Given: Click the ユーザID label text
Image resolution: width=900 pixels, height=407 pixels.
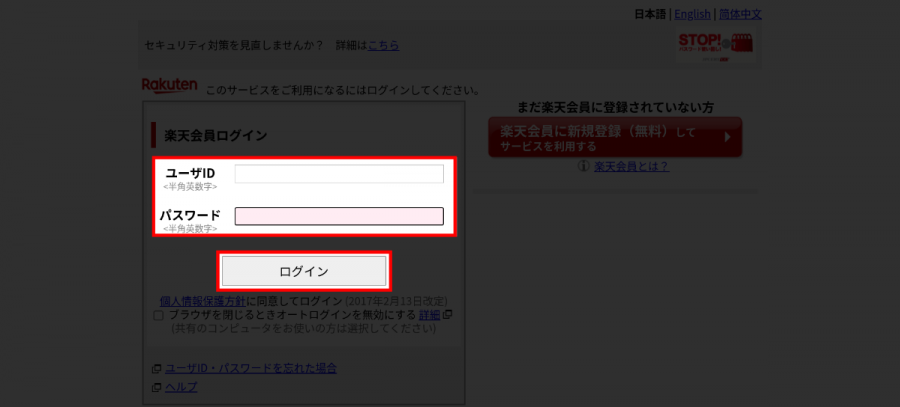Looking at the screenshot, I should [x=190, y=173].
